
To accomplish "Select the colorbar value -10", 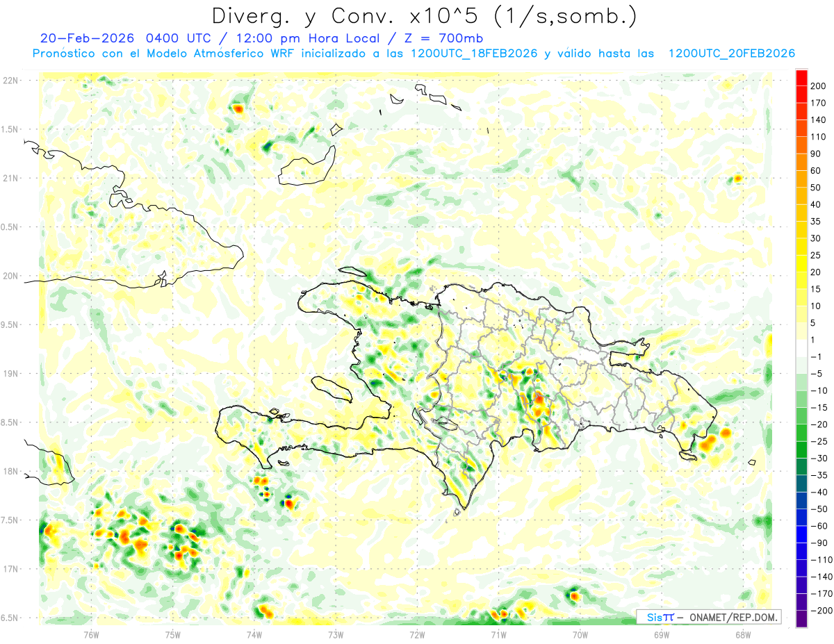I will pos(819,390).
